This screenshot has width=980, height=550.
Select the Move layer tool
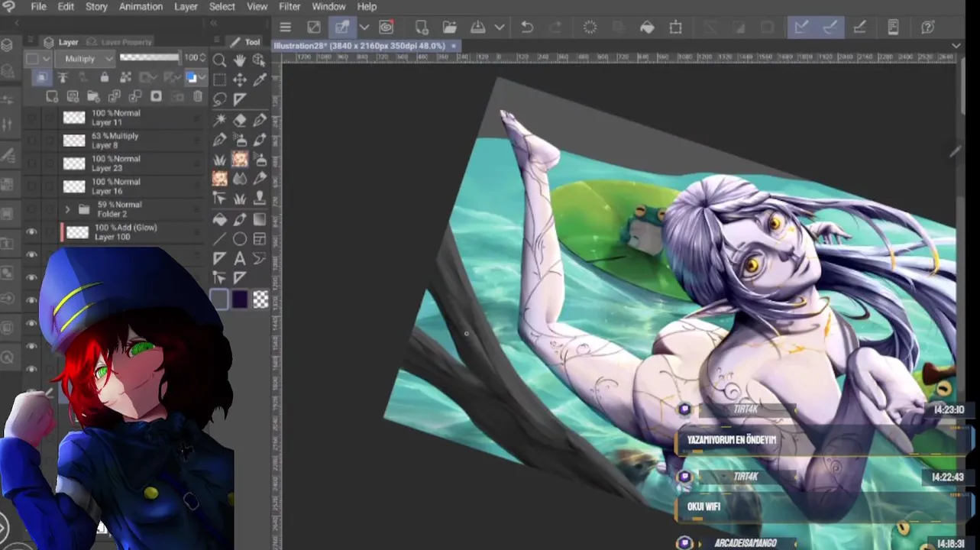[240, 79]
